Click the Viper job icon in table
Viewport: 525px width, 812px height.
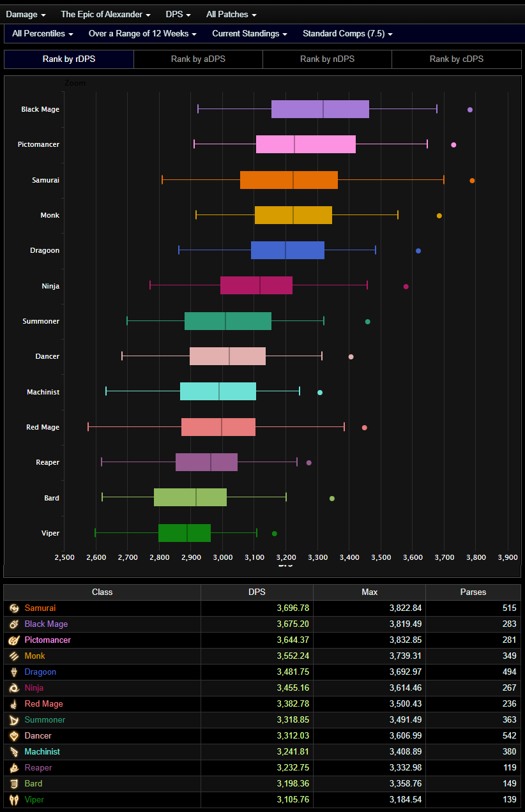coord(14,800)
